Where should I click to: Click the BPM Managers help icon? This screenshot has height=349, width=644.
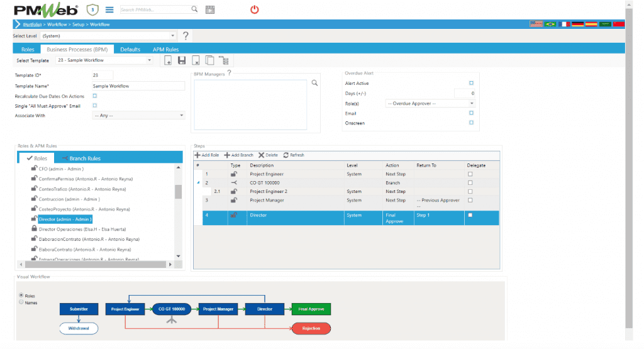click(229, 73)
